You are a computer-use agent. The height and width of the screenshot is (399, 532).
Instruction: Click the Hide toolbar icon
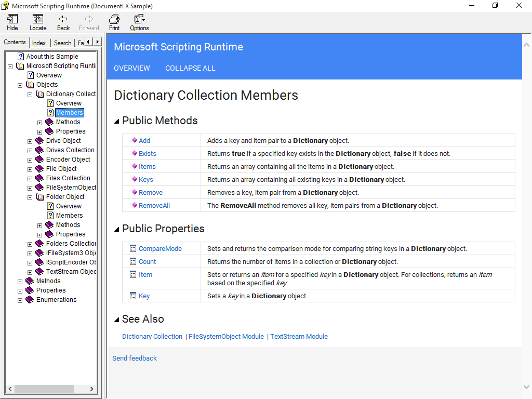[x=12, y=19]
